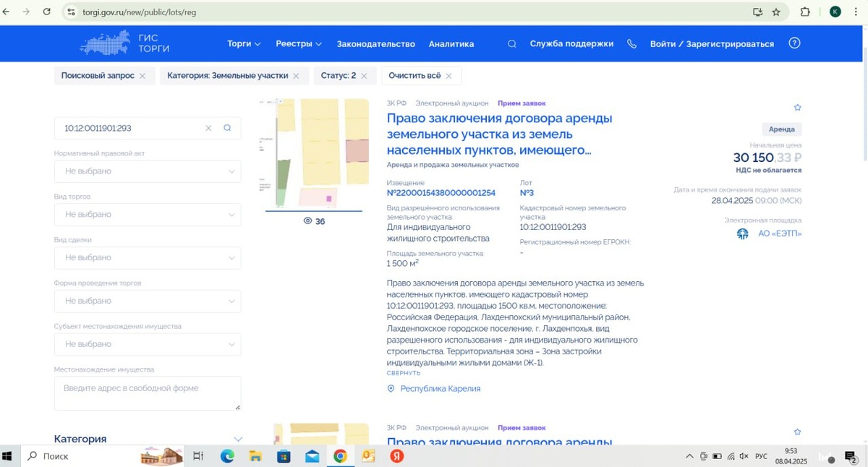Open the Windows Start menu
Image resolution: width=868 pixels, height=467 pixels.
coord(9,456)
